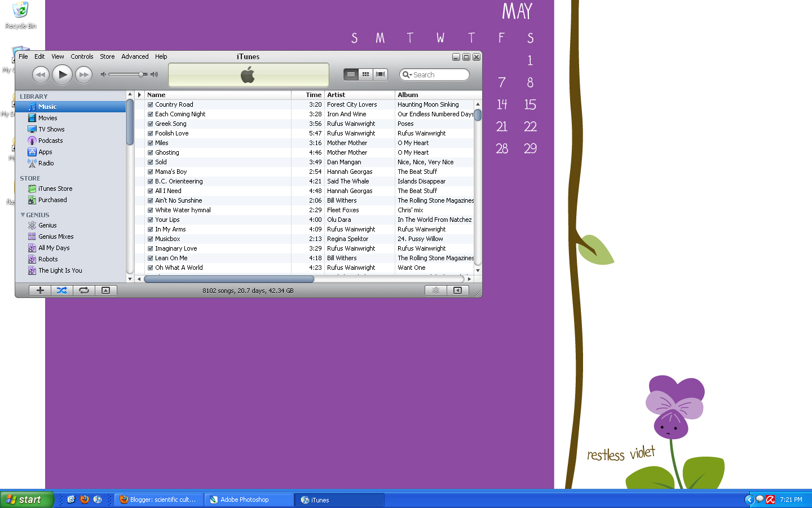Open the Genius sidebar atom button

[x=435, y=290]
